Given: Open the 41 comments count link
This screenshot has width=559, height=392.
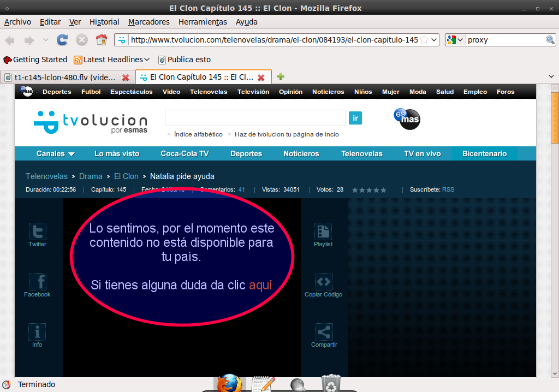Looking at the screenshot, I should coord(242,189).
